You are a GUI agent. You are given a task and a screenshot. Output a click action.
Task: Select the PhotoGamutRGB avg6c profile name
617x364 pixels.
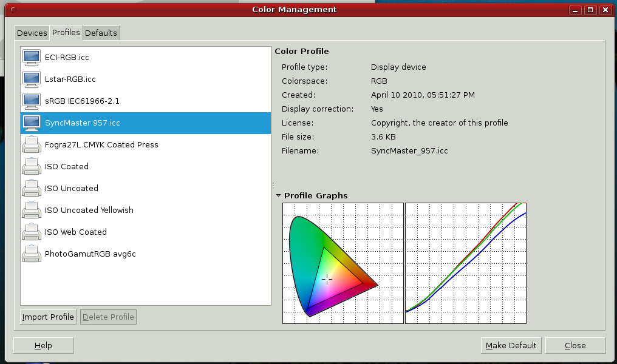tap(90, 254)
